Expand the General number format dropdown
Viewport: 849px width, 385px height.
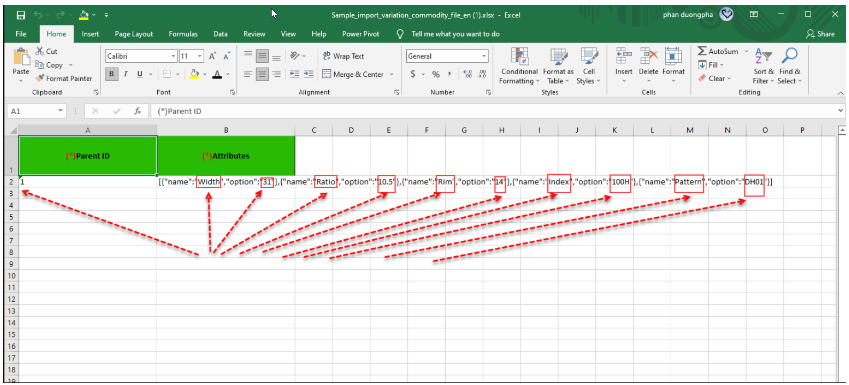[x=484, y=56]
